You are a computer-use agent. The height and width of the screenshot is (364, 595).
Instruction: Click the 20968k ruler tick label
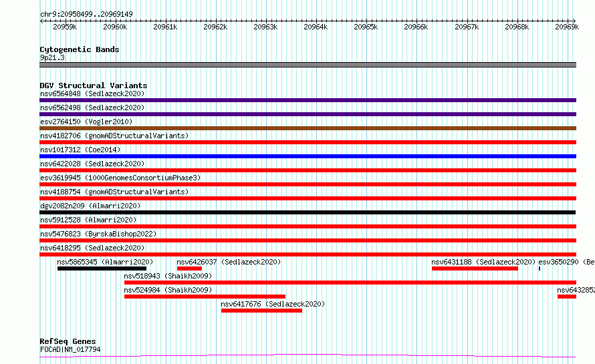(x=517, y=27)
